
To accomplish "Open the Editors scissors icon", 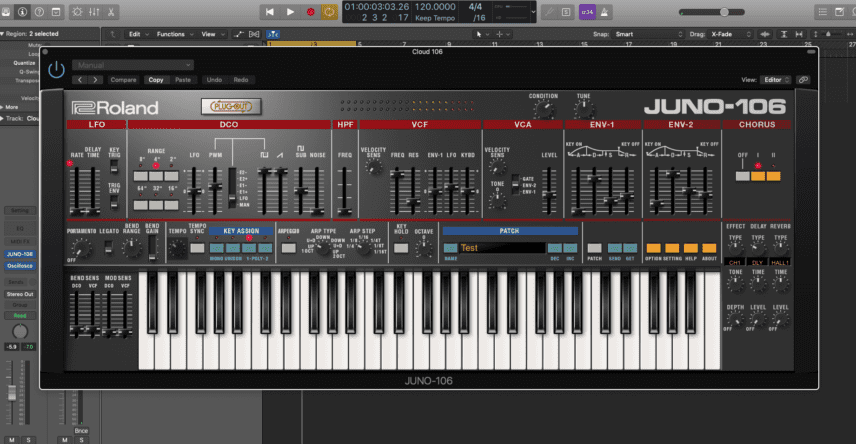I will click(111, 11).
